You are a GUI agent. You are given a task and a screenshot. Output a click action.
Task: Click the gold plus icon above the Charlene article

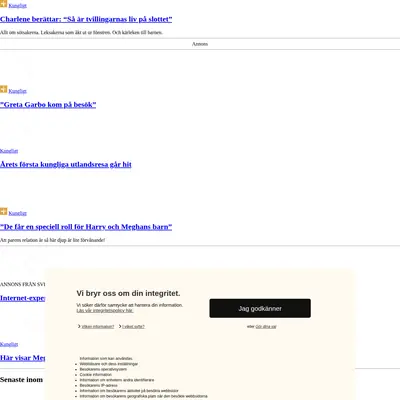coord(3,4)
